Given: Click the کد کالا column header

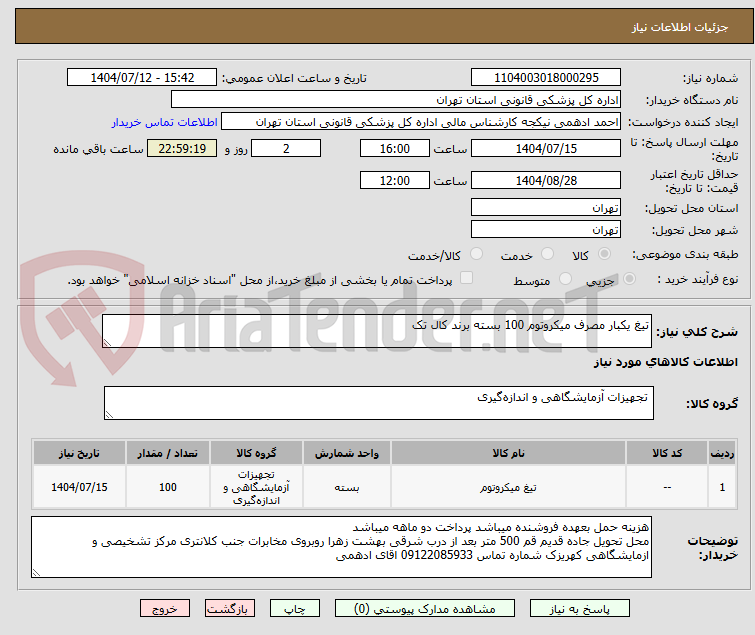Looking at the screenshot, I should click(x=667, y=453).
